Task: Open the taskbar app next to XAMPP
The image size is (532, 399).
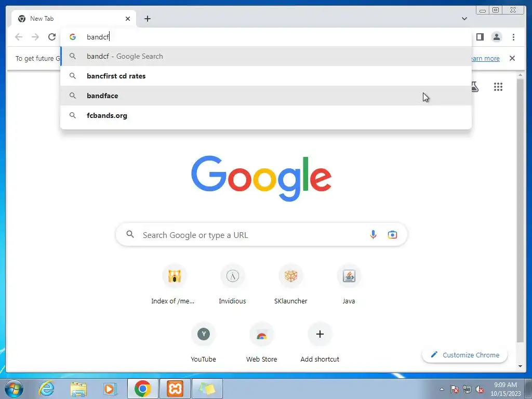Action: pyautogui.click(x=207, y=389)
